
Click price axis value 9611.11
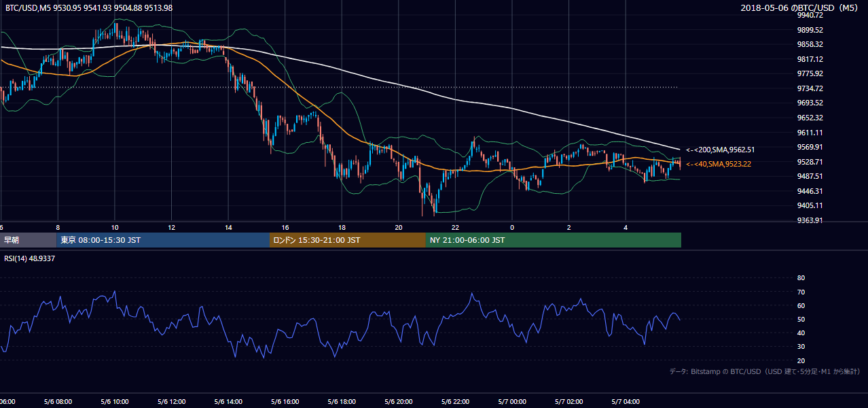[x=810, y=133]
